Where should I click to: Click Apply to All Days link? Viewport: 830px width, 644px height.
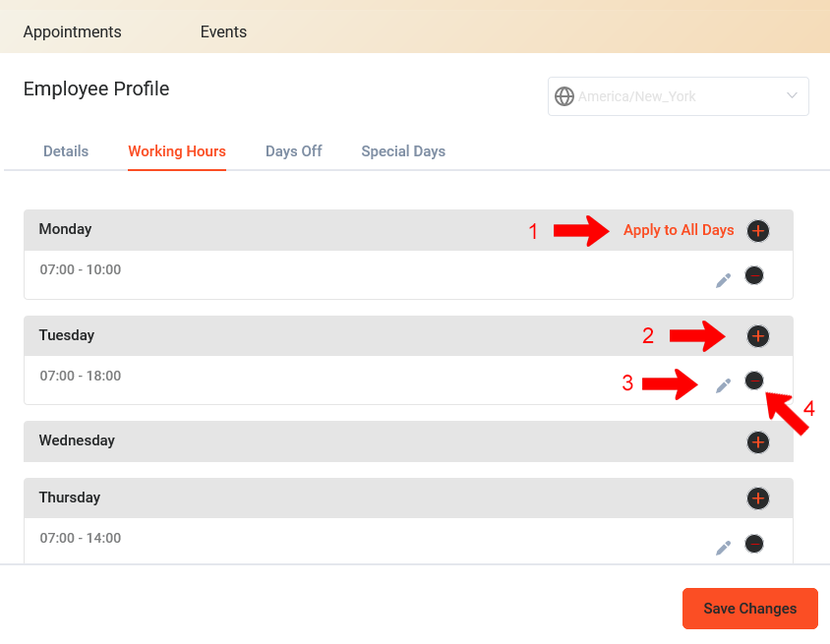pos(679,230)
